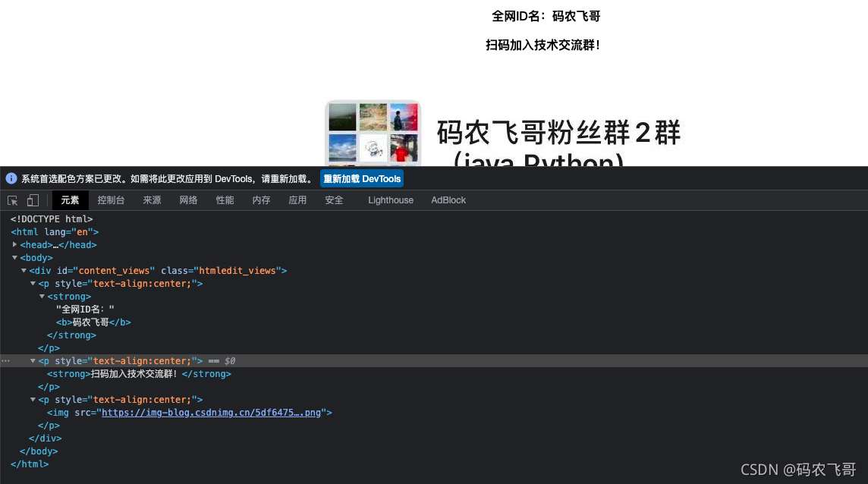Open the 控制台 tab
This screenshot has width=868, height=484.
pyautogui.click(x=111, y=200)
